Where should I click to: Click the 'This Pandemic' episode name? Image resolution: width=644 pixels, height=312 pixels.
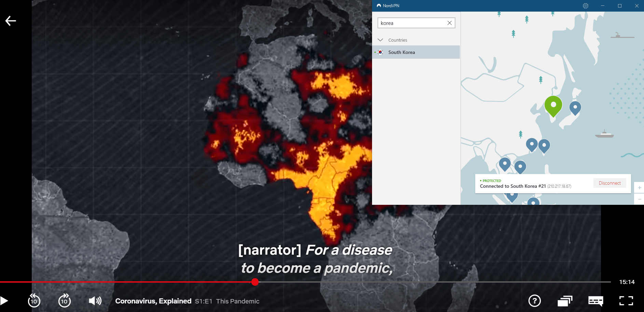pyautogui.click(x=238, y=301)
